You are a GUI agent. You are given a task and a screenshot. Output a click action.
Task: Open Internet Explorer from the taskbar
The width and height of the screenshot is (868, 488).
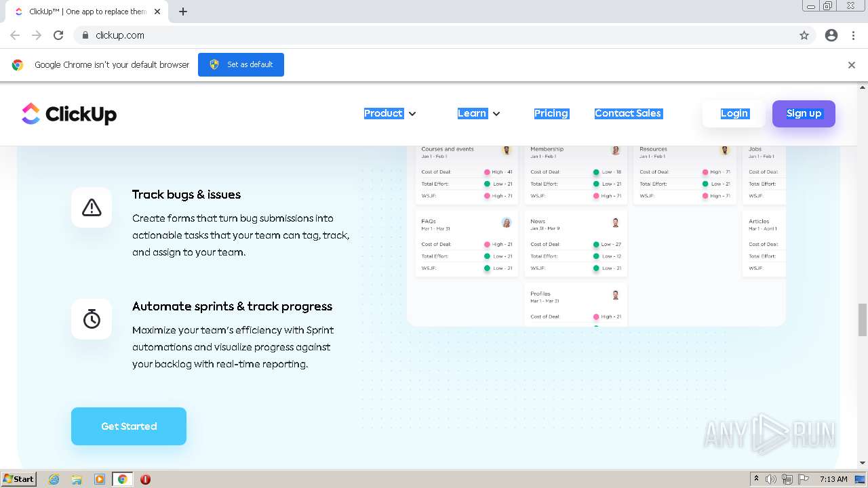pyautogui.click(x=54, y=479)
